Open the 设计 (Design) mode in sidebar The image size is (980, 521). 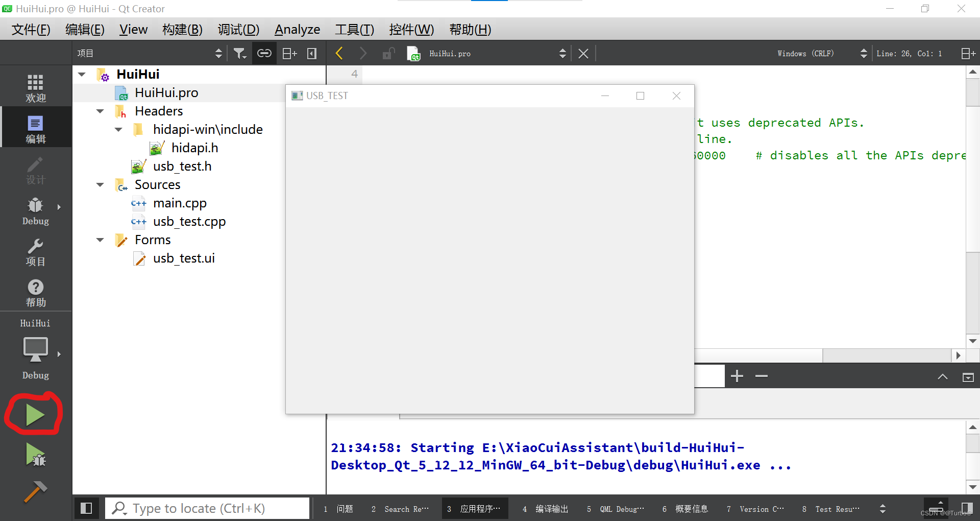click(x=35, y=171)
